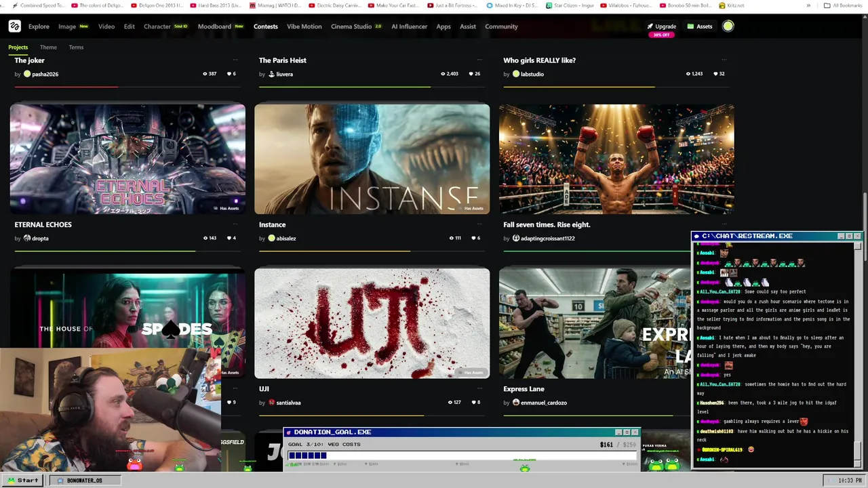868x488 pixels.
Task: Like Instance project heart icon
Action: pyautogui.click(x=473, y=239)
